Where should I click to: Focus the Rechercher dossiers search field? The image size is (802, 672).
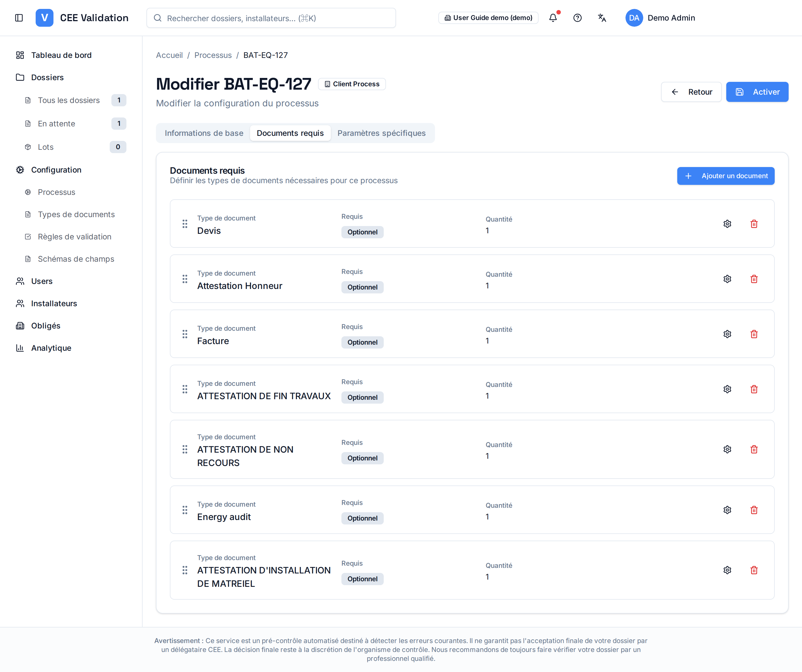[271, 18]
